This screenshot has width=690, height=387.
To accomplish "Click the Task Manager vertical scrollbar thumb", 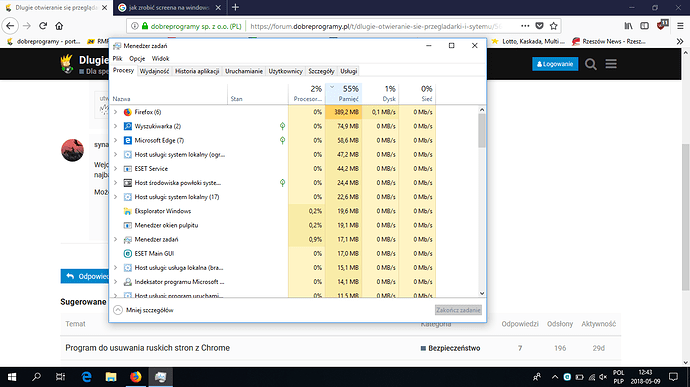I will tap(482, 131).
